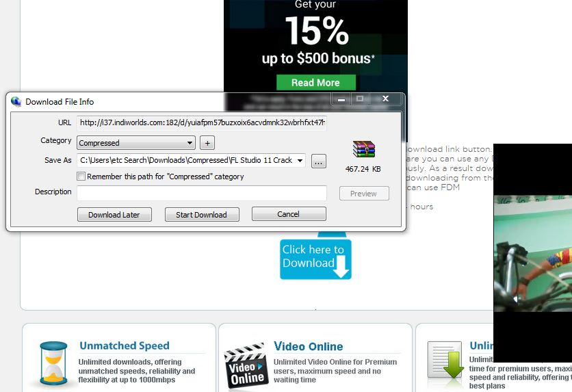Click the Download File Info app icon
The width and height of the screenshot is (572, 392).
16,101
